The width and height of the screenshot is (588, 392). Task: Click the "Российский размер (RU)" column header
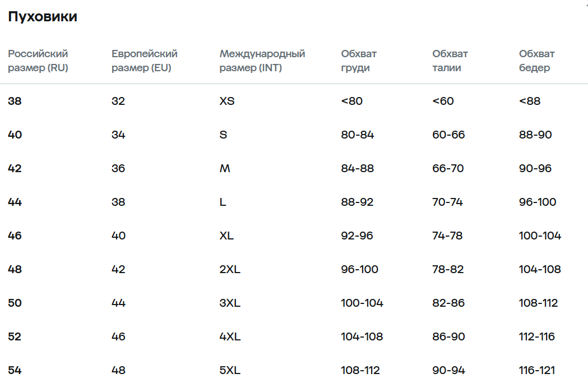point(38,61)
